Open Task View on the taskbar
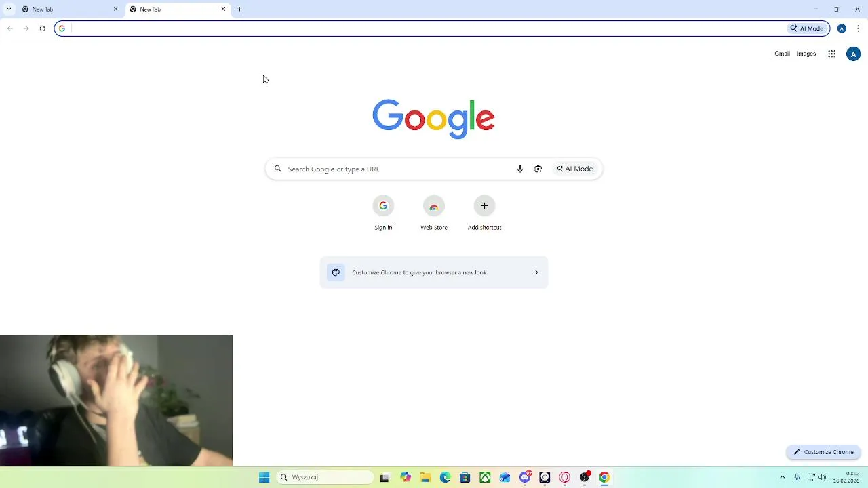The image size is (868, 488). click(384, 477)
